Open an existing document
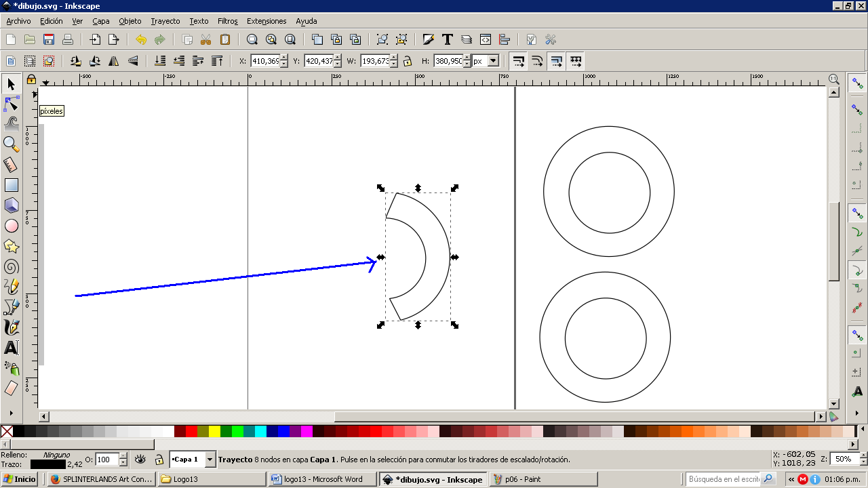This screenshot has height=488, width=868. pos(30,39)
